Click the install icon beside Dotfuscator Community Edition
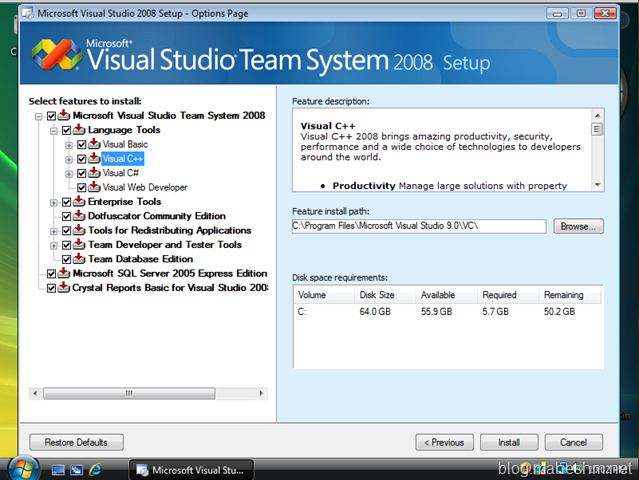Image resolution: width=639 pixels, height=480 pixels. [x=79, y=216]
